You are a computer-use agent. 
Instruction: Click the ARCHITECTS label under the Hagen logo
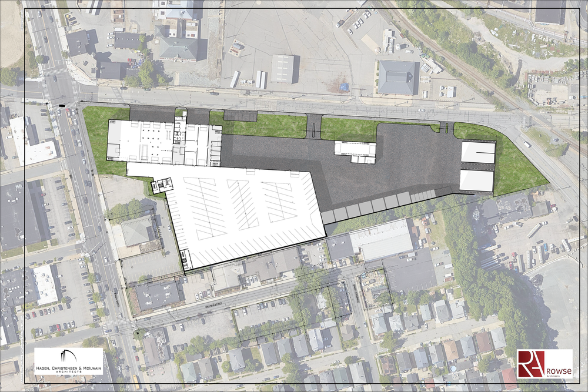click(68, 371)
